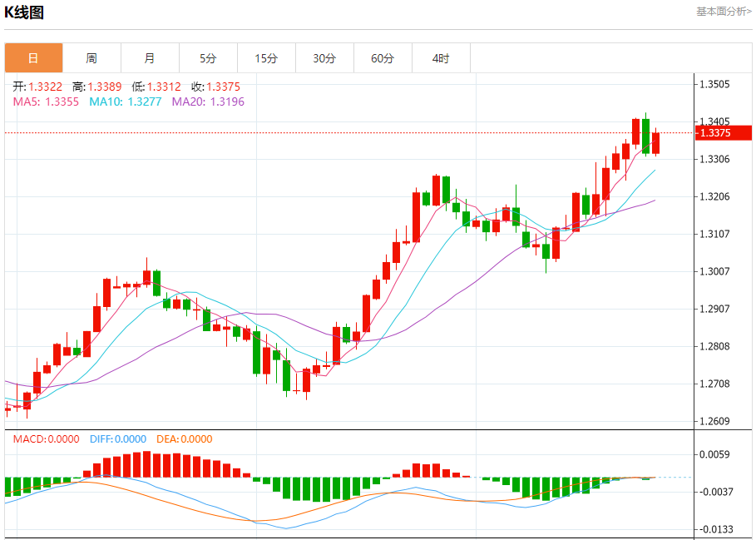Click the 0.0059 MACD axis label

tap(714, 454)
